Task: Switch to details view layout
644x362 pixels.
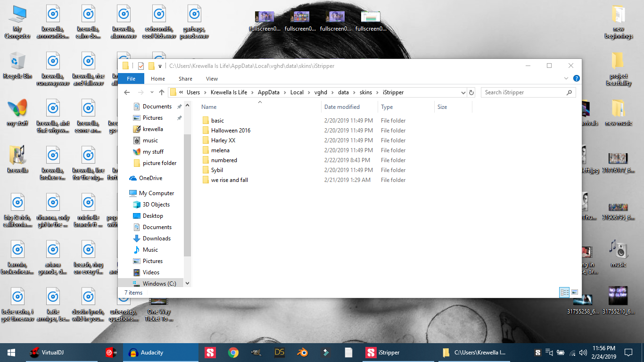Action: pos(564,292)
